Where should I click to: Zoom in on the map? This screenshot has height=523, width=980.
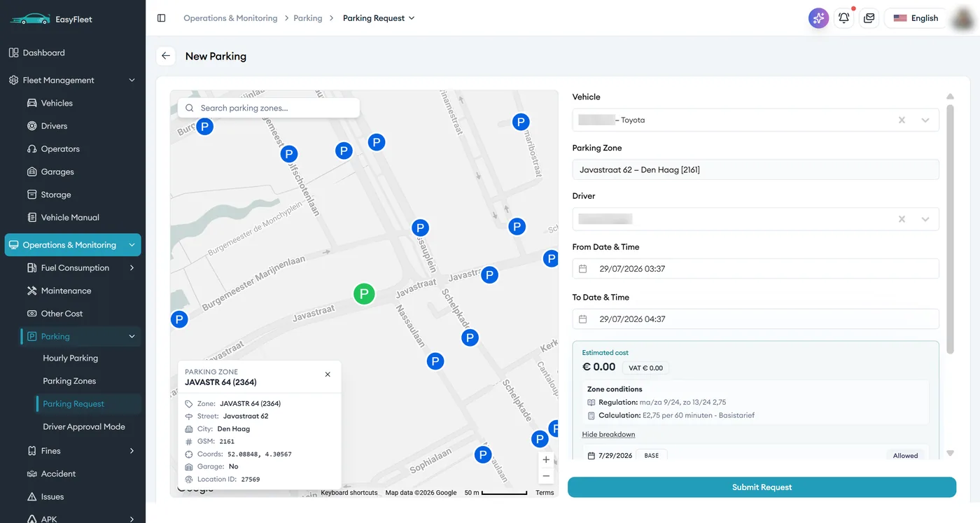(x=546, y=460)
